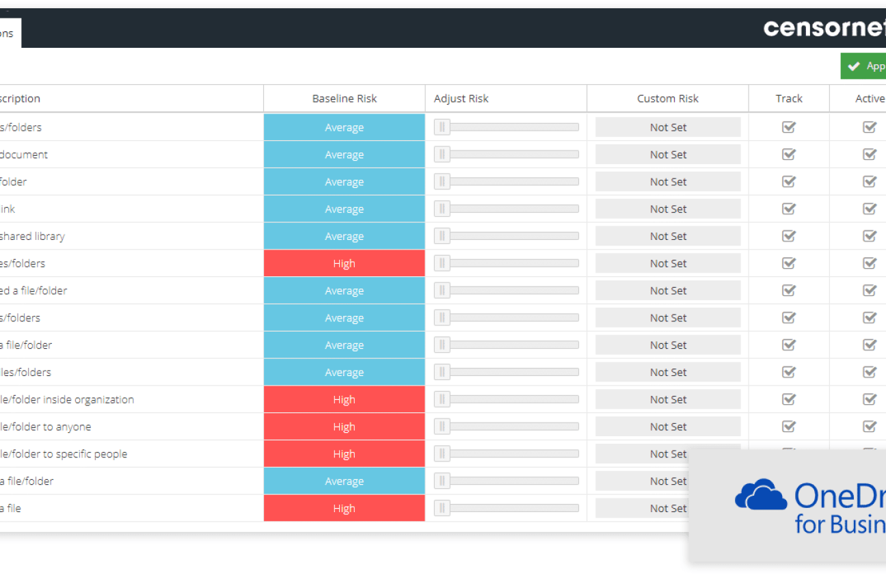
Task: Click Adjust Risk slider for inside organization row
Action: [x=507, y=399]
